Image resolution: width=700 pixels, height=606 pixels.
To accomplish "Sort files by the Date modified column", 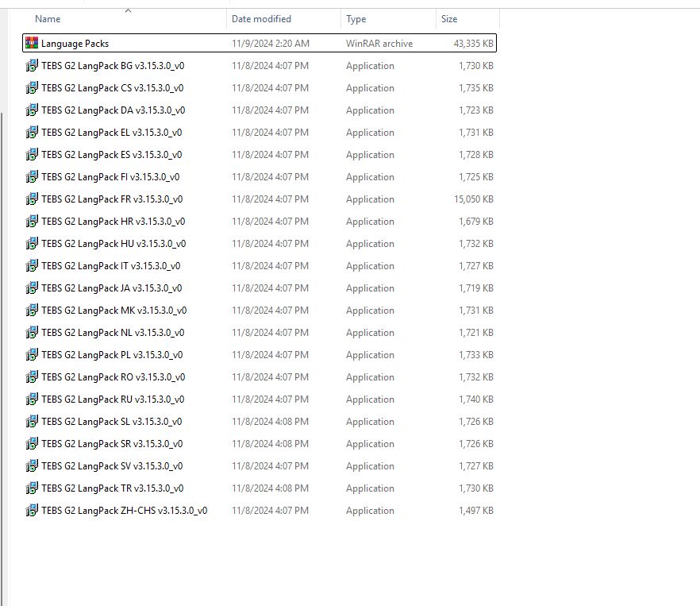I will (262, 18).
